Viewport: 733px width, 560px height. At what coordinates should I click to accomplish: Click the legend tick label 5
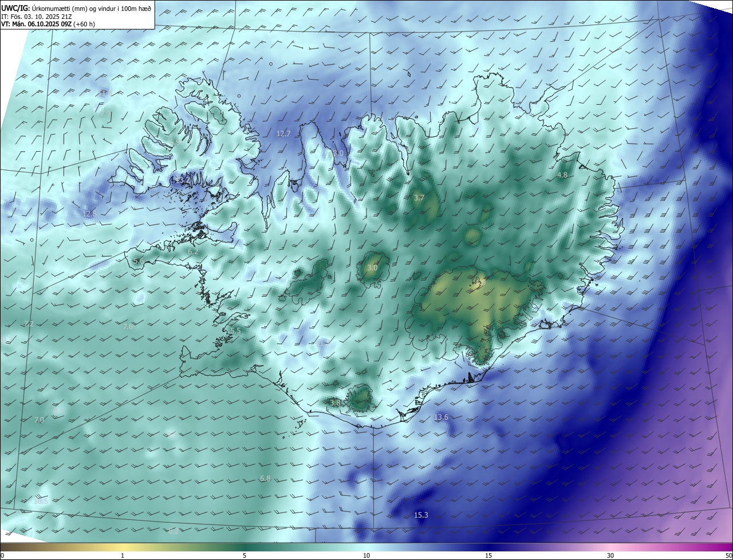pos(245,555)
